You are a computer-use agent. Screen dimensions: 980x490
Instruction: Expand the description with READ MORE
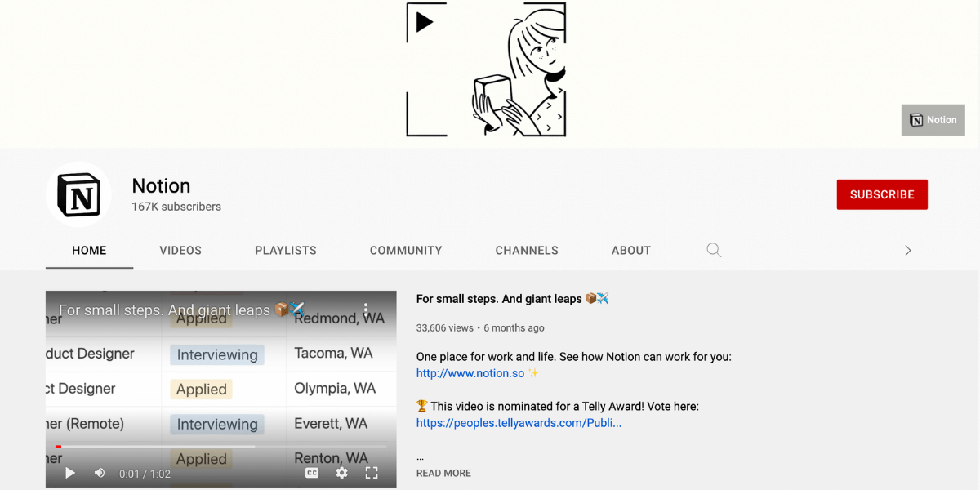(443, 473)
